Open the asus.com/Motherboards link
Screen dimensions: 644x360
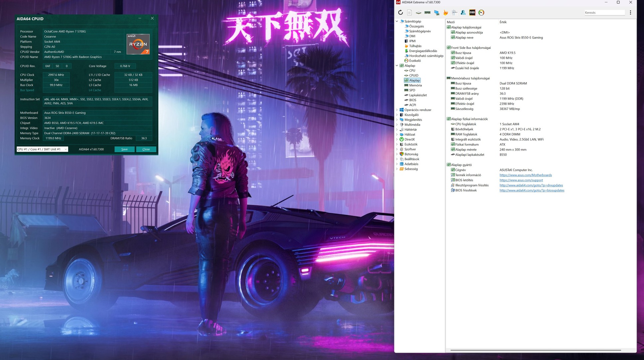tap(525, 175)
